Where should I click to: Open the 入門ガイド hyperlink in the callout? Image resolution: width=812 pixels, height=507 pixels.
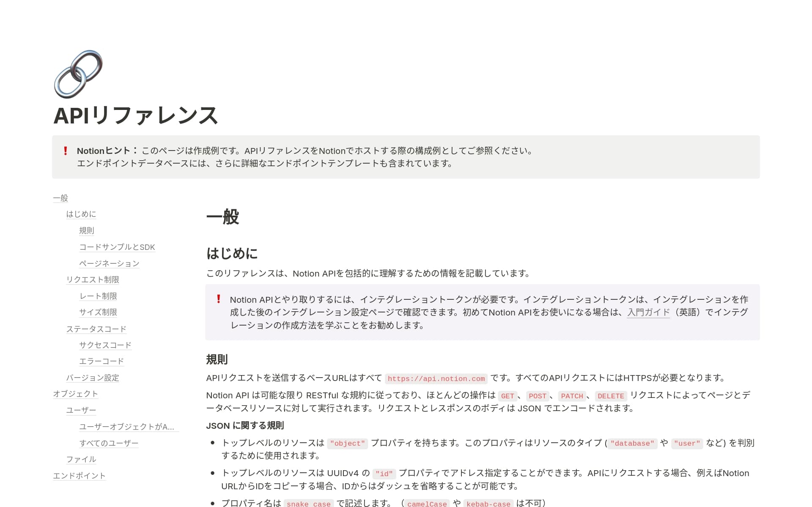(x=648, y=312)
